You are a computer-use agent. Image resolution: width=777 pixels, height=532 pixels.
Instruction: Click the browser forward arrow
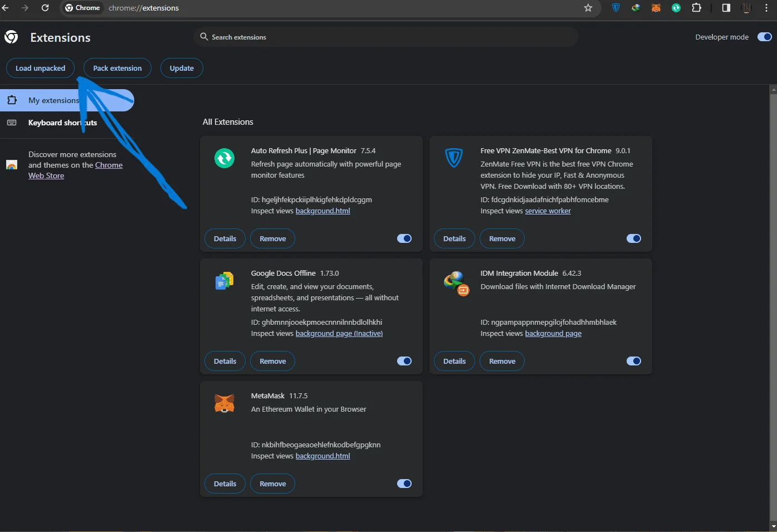(x=25, y=8)
